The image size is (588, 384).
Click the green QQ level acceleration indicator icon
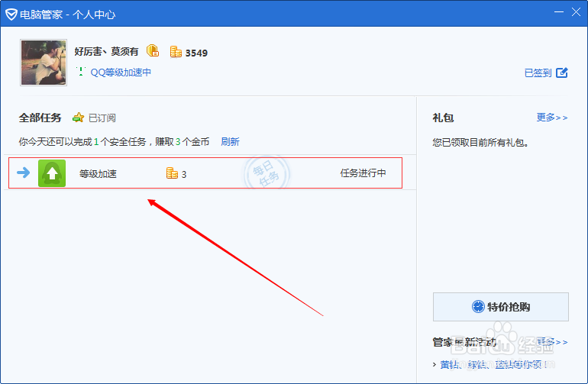point(81,71)
